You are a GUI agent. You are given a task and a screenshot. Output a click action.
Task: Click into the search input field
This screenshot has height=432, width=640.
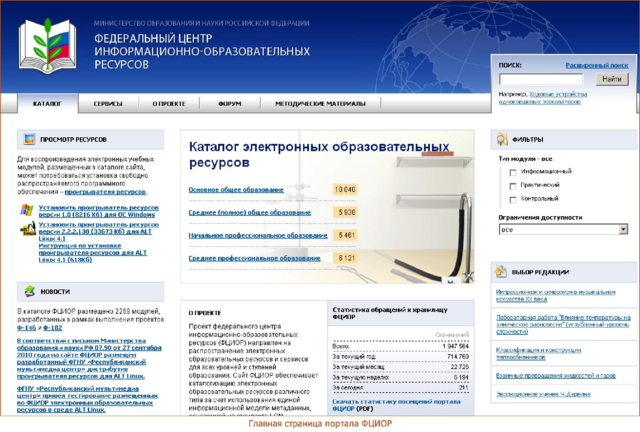[x=541, y=79]
